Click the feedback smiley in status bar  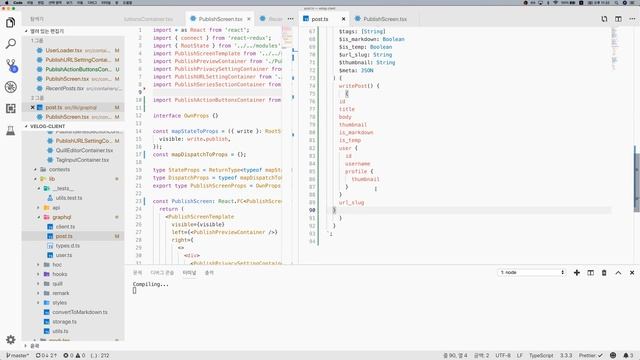[x=613, y=356]
